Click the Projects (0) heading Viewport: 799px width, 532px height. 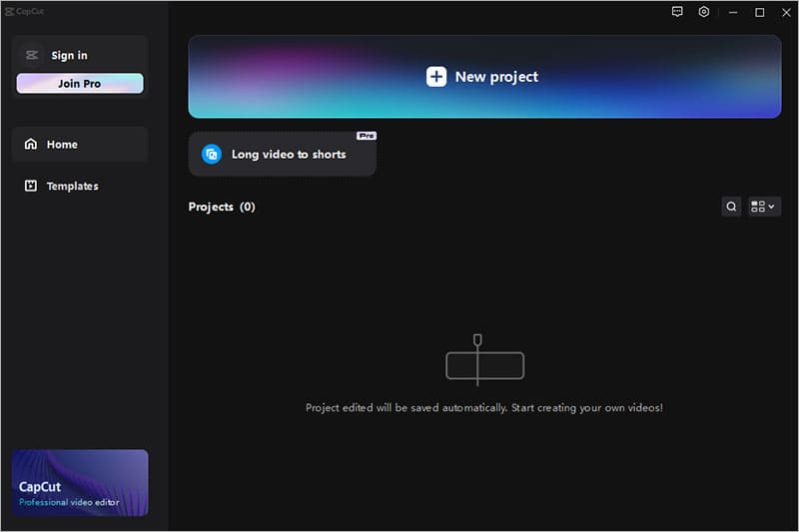(x=222, y=207)
